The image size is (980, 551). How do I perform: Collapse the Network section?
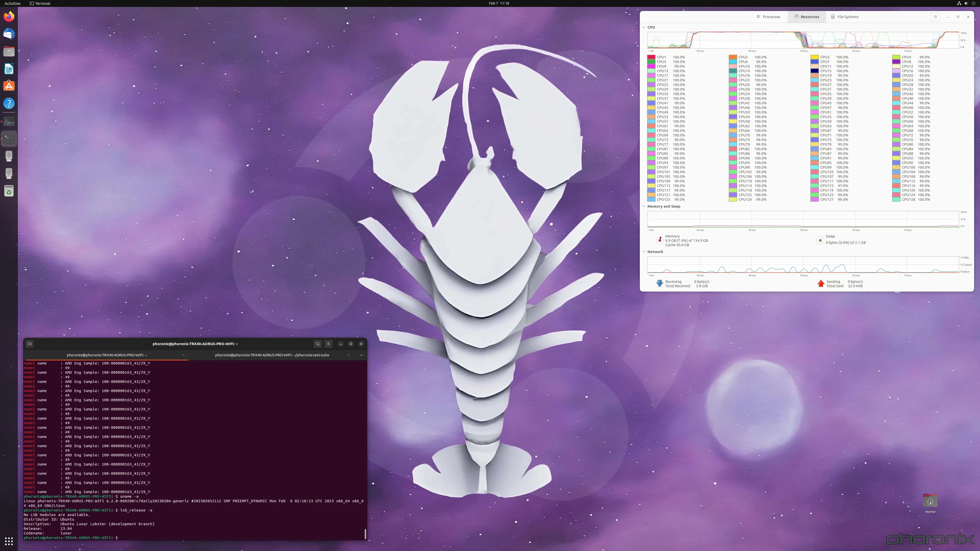[x=644, y=252]
